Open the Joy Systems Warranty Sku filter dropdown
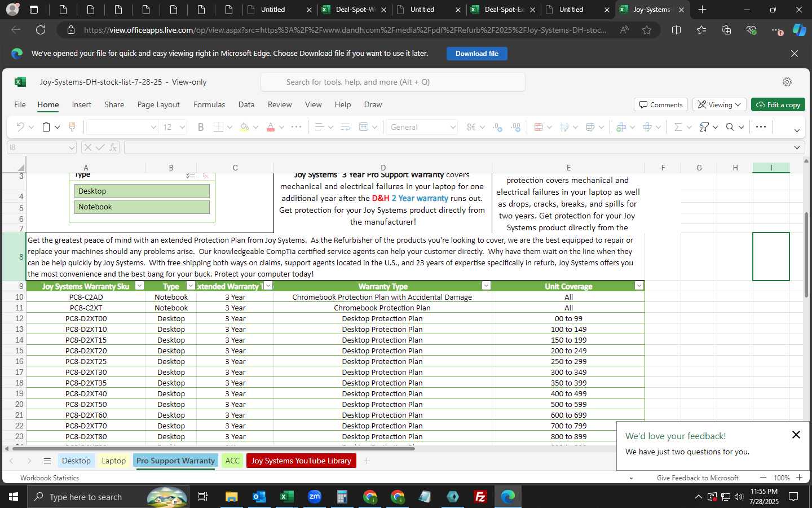812x508 pixels. pyautogui.click(x=139, y=286)
